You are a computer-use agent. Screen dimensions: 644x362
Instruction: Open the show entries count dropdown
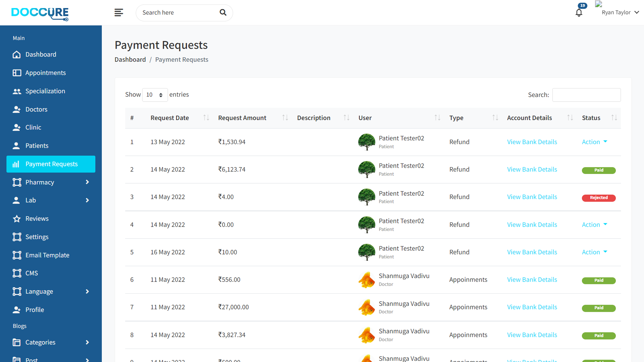[x=155, y=95]
